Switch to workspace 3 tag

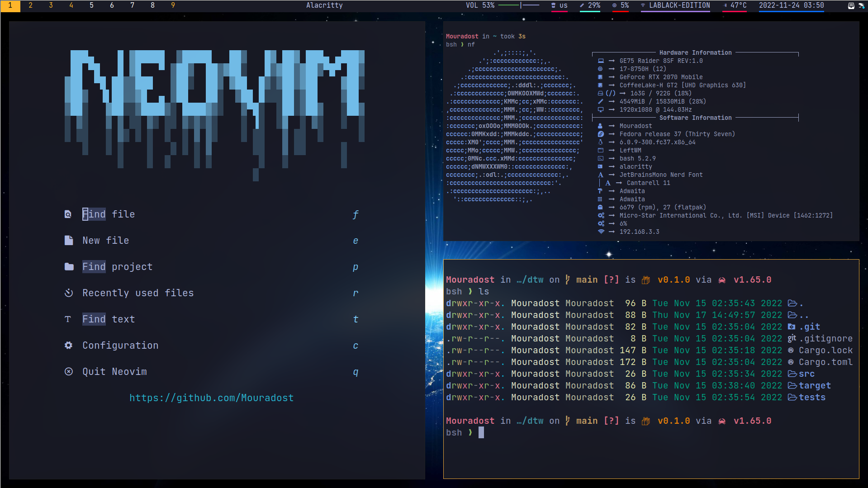point(51,5)
